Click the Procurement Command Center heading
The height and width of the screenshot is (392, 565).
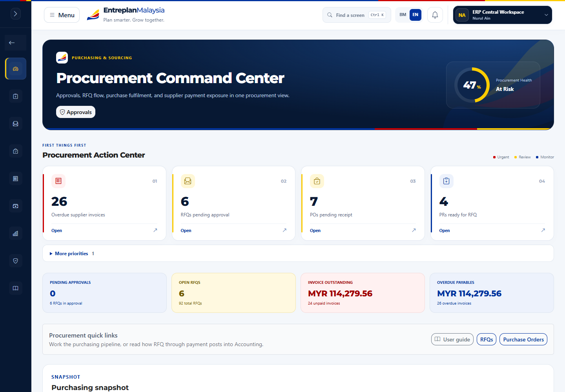coord(170,78)
